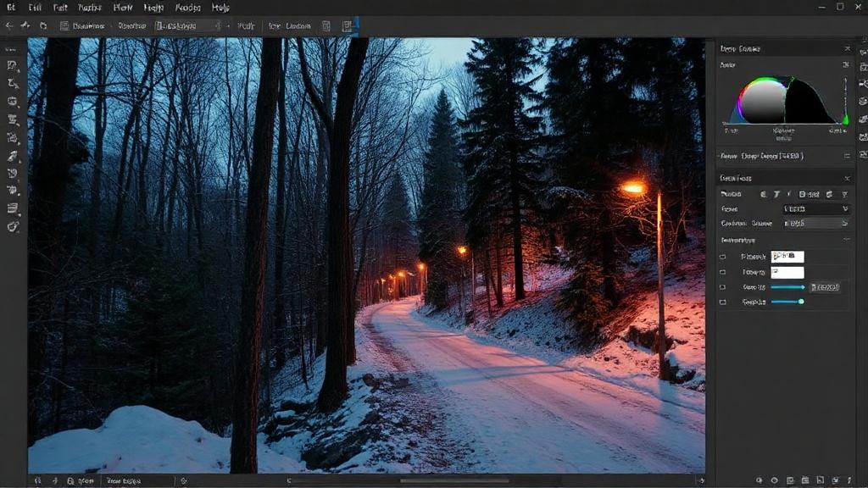This screenshot has height=488, width=868.
Task: Open the last menu bar item, Help
Action: [x=220, y=8]
